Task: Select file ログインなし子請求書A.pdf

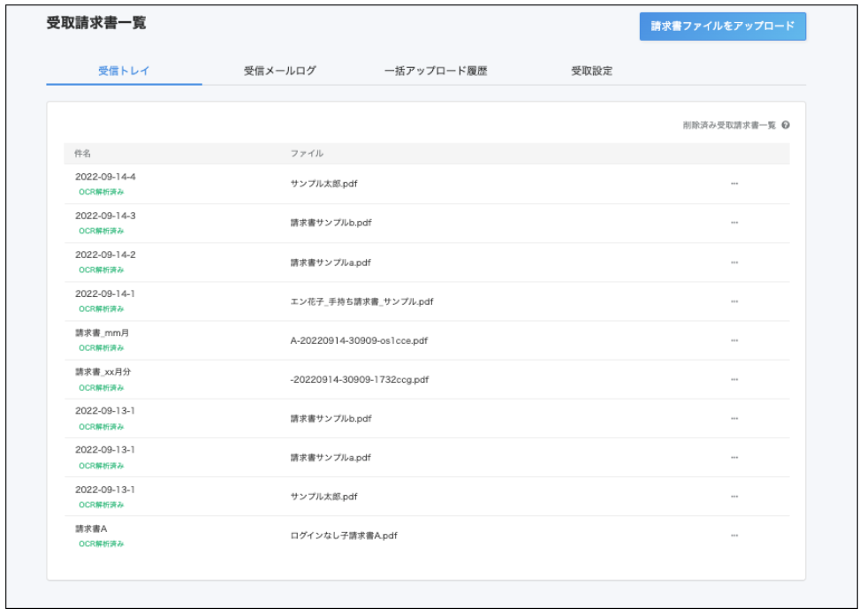Action: pos(344,536)
